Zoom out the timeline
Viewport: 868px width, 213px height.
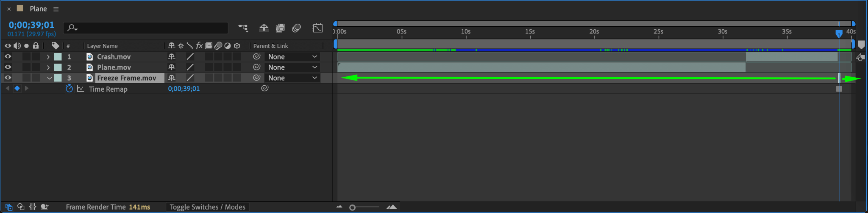pyautogui.click(x=339, y=207)
